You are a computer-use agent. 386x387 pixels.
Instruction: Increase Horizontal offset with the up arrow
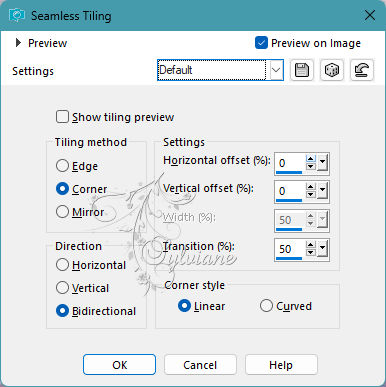click(x=311, y=159)
